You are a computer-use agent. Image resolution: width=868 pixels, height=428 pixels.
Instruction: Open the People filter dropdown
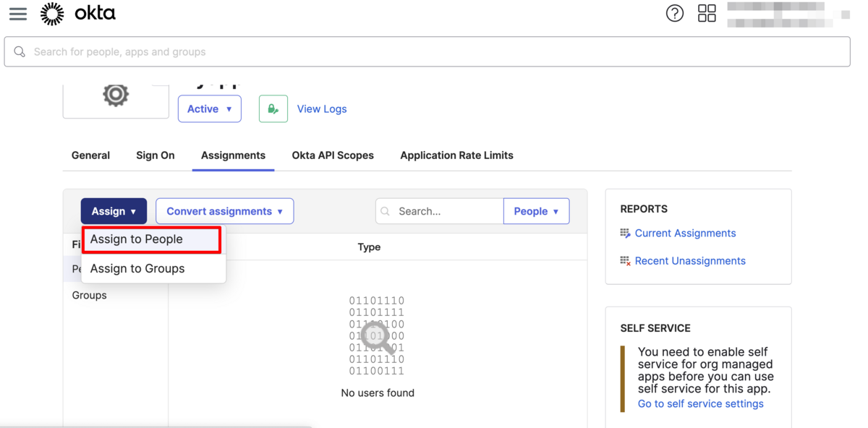click(x=536, y=211)
